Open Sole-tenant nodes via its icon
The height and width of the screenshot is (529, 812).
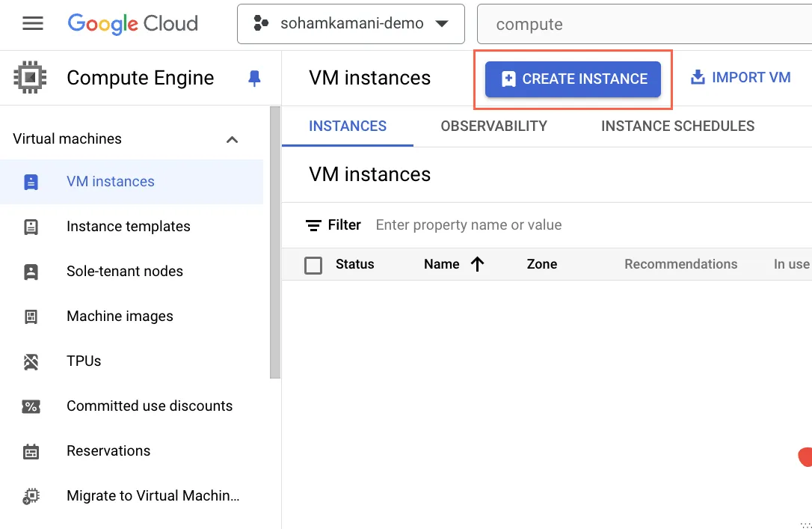[31, 271]
